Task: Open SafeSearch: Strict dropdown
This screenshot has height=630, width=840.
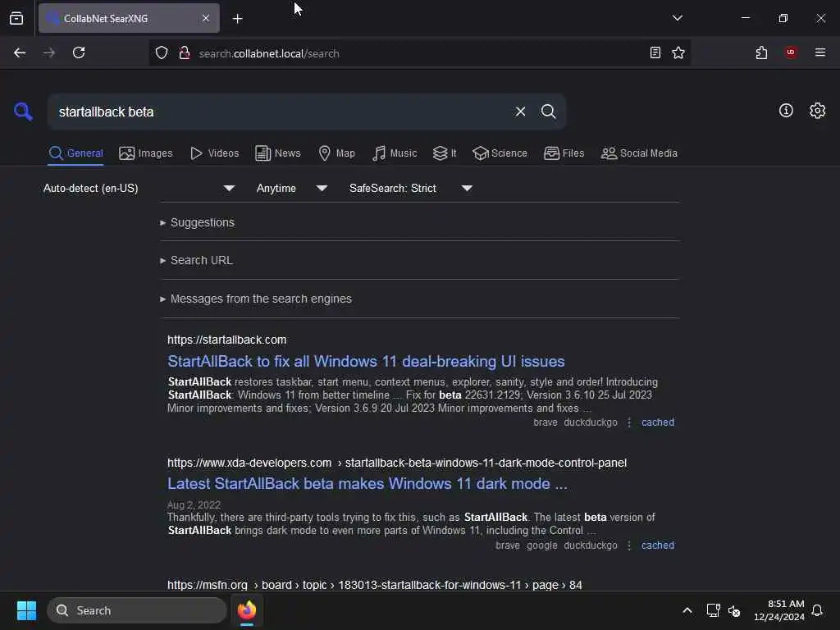Action: (411, 188)
